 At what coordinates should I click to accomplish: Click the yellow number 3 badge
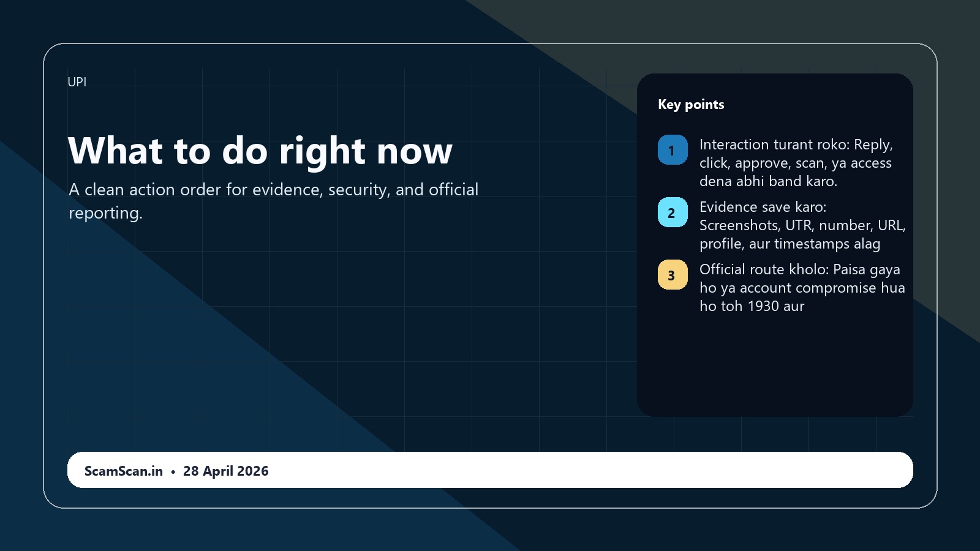[x=673, y=275]
